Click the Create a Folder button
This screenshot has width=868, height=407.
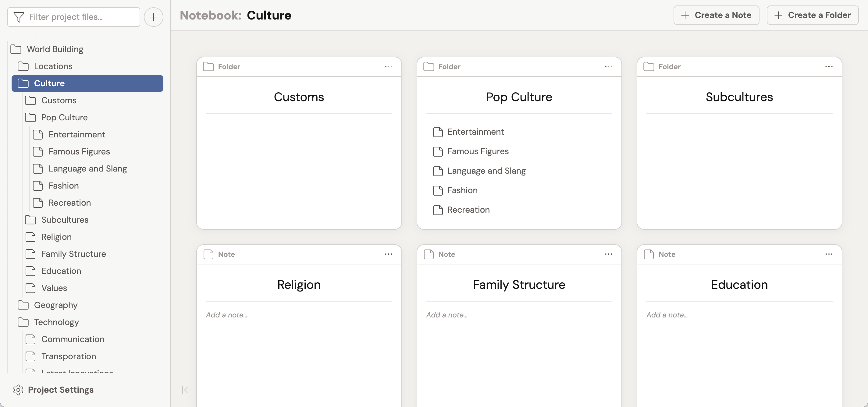pos(813,15)
